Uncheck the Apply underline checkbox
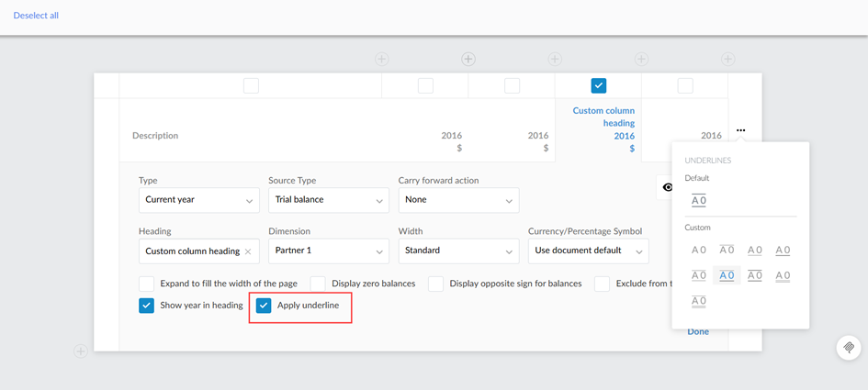Viewport: 868px width, 390px height. click(x=264, y=306)
